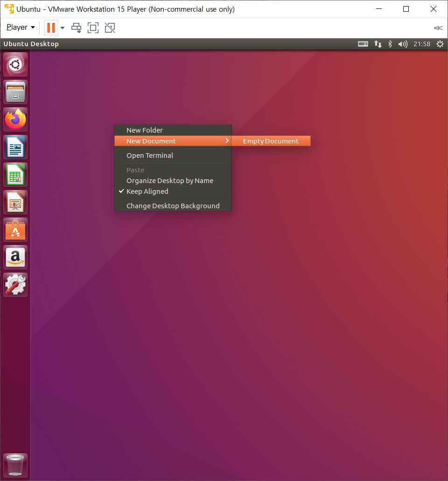Open power options arrow beside pause button

[x=63, y=28]
